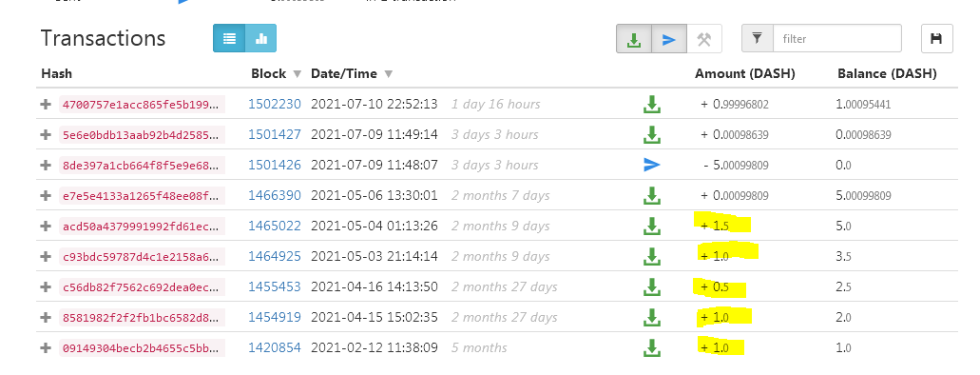The width and height of the screenshot is (980, 375).
Task: Switch to list view of transactions
Action: click(x=229, y=39)
